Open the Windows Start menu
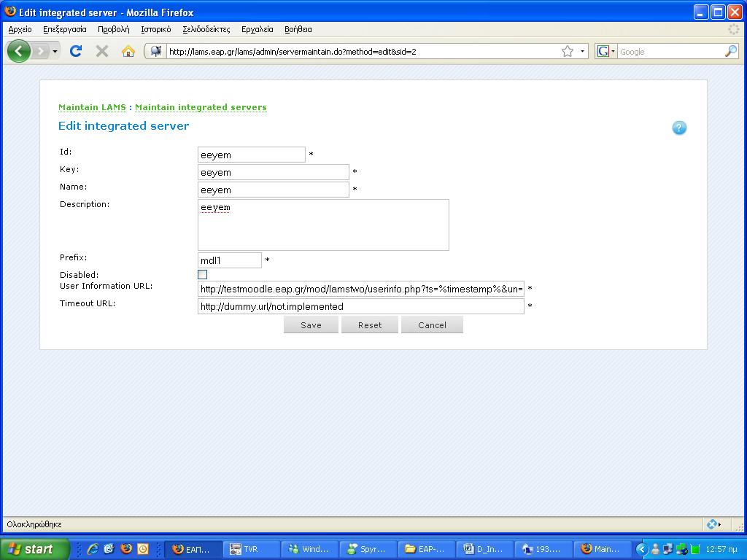This screenshot has width=747, height=560. [34, 549]
